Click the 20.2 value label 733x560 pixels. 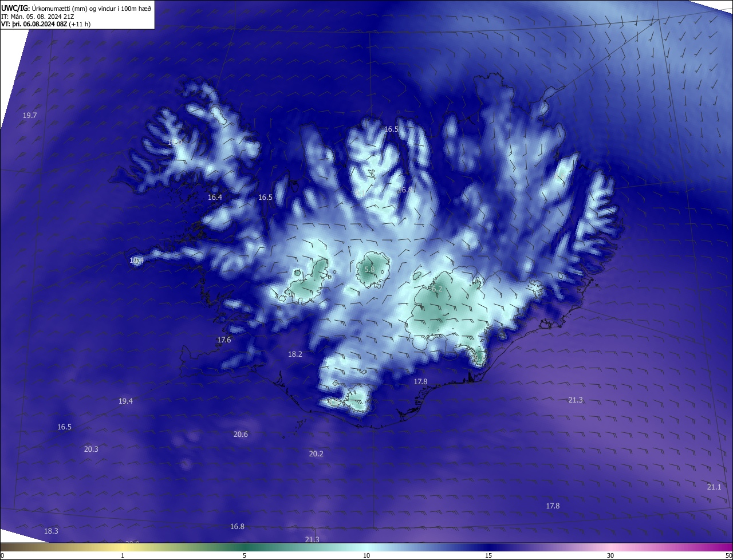point(316,454)
